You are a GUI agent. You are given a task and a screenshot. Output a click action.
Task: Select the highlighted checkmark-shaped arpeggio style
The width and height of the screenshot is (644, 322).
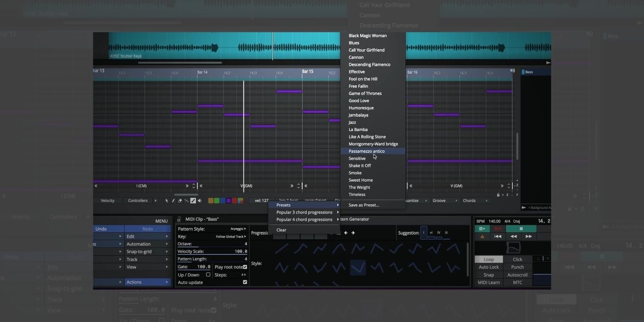[358, 267]
